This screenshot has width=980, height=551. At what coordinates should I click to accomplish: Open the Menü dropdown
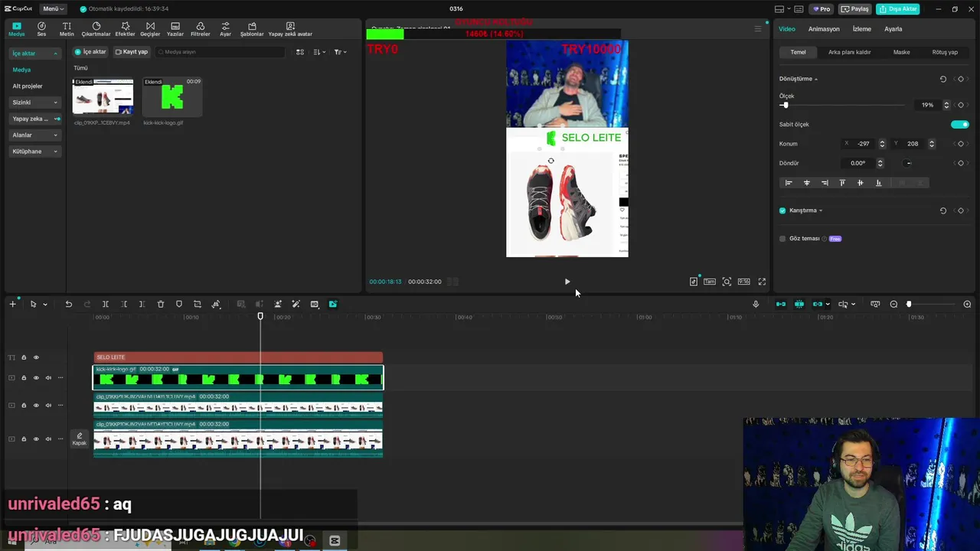53,8
